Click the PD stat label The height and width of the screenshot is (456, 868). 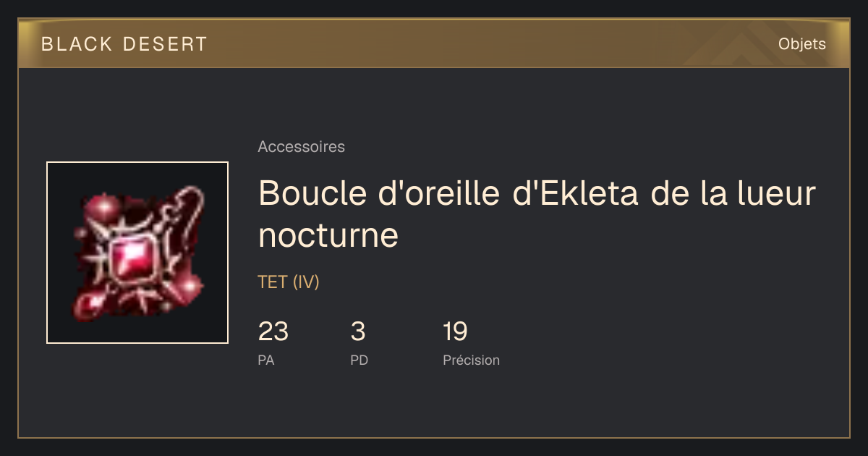tap(359, 360)
